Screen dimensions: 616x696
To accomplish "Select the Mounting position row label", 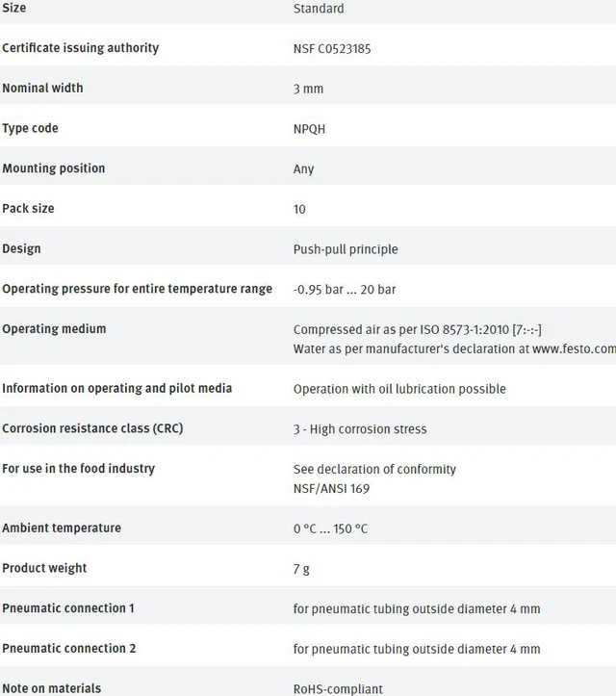I will [54, 168].
